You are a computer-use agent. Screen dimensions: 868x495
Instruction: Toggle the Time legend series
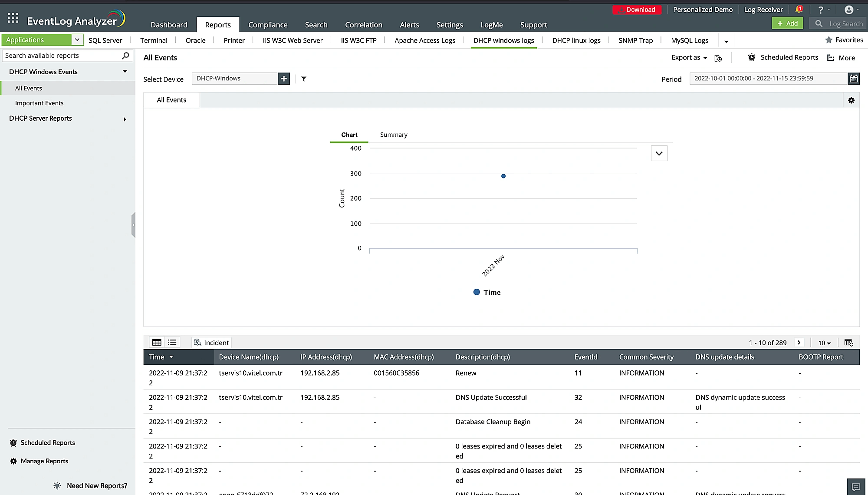point(487,292)
